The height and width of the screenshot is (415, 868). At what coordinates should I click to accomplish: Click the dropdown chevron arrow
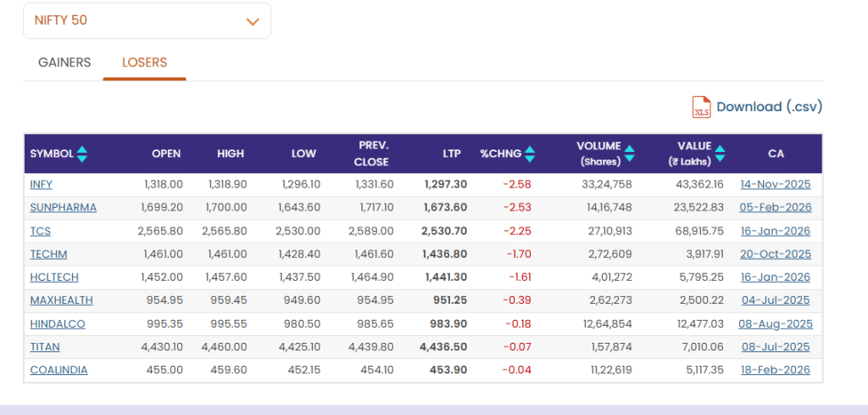coord(252,21)
